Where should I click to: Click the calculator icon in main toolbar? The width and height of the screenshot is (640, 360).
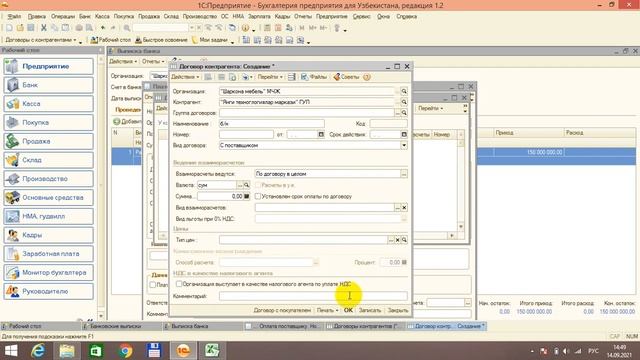pyautogui.click(x=267, y=28)
